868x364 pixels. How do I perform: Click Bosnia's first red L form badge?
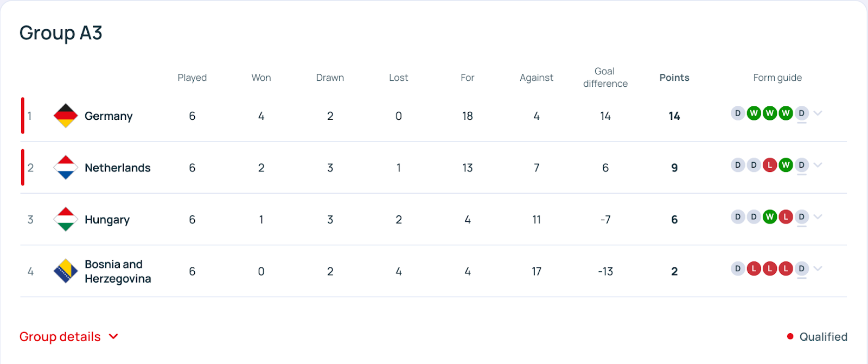[x=754, y=269]
